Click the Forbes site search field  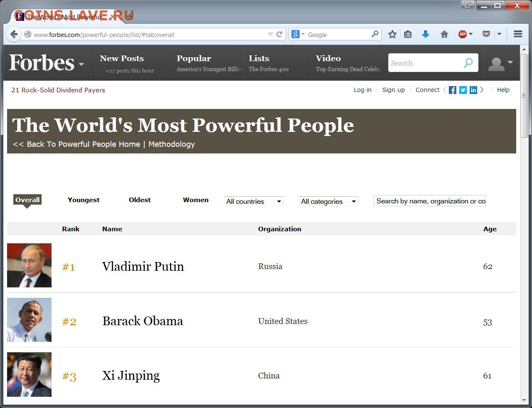pyautogui.click(x=424, y=63)
